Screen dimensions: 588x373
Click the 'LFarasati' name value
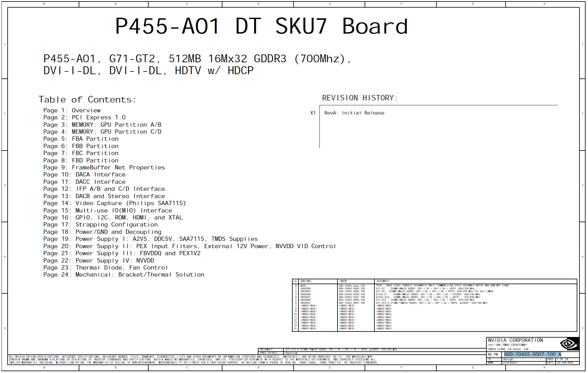coord(510,363)
